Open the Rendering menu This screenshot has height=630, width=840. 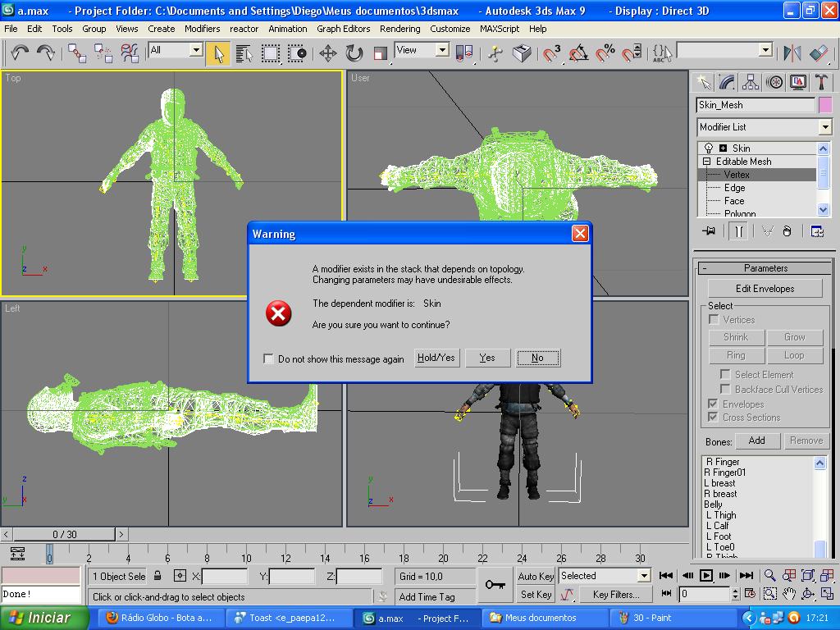click(399, 28)
